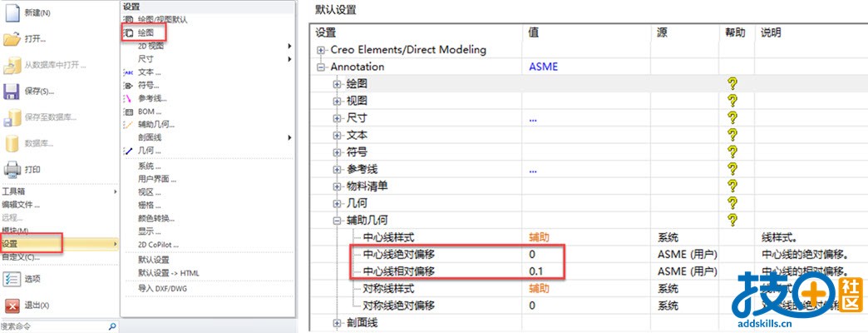The height and width of the screenshot is (333, 868).
Task: Click the 符号 icon in the submenu
Action: [128, 85]
